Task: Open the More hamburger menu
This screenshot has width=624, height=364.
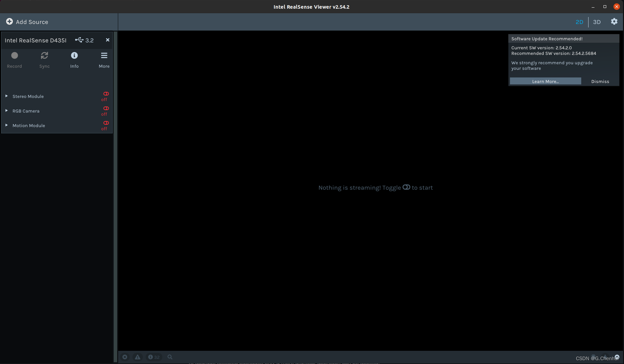Action: pyautogui.click(x=104, y=56)
